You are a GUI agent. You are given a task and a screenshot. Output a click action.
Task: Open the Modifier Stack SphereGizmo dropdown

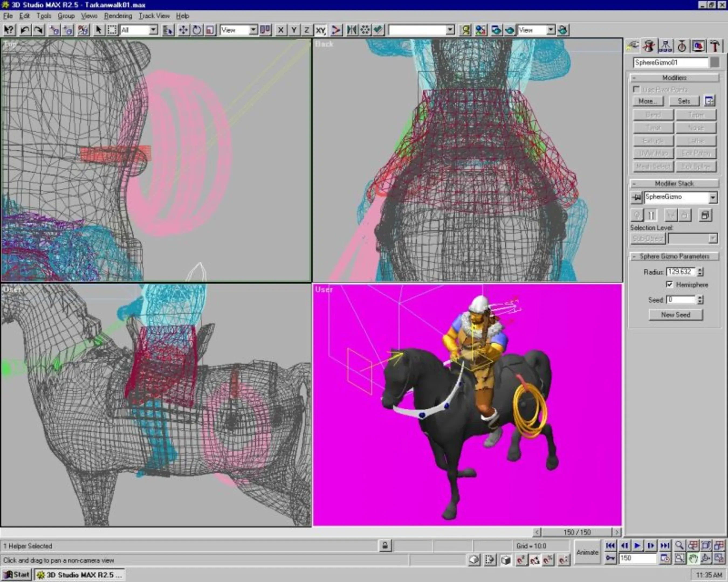712,198
